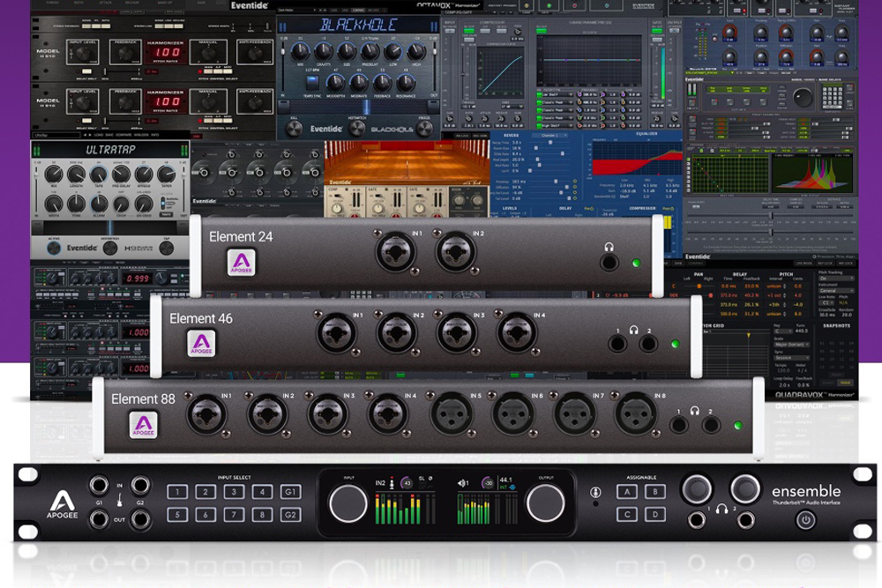Click Compare in UltraTap toolbar

123,135
